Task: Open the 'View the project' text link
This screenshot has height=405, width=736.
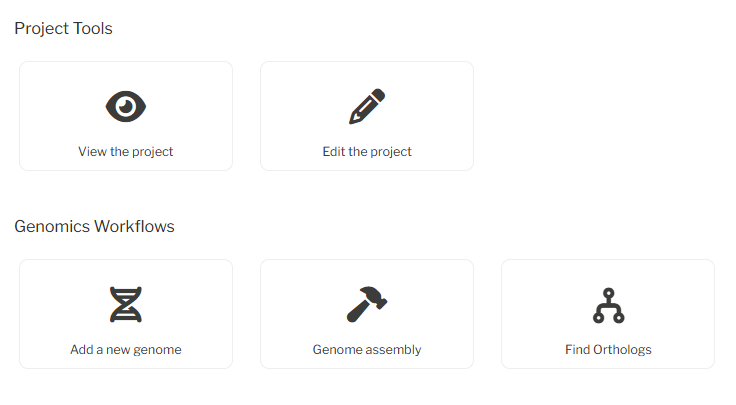Action: tap(126, 152)
